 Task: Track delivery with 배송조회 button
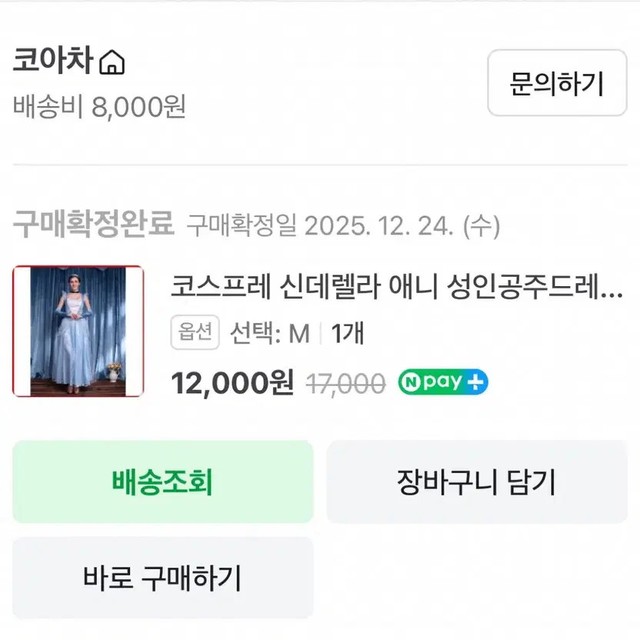coord(162,482)
